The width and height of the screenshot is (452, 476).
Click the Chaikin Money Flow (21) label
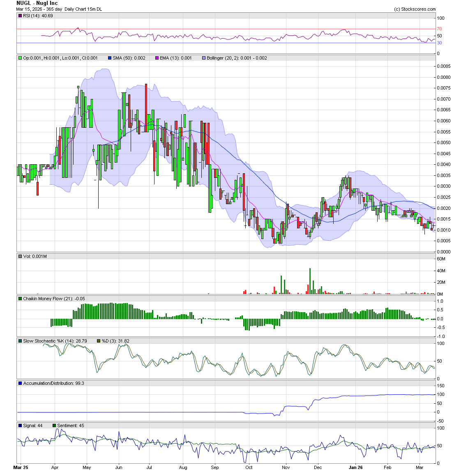point(54,299)
